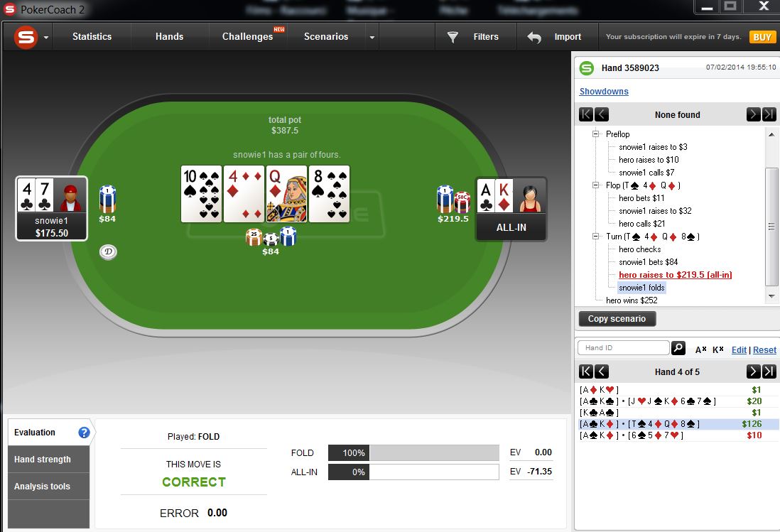Click the BUY subscription button
The height and width of the screenshot is (532, 780).
(x=762, y=37)
